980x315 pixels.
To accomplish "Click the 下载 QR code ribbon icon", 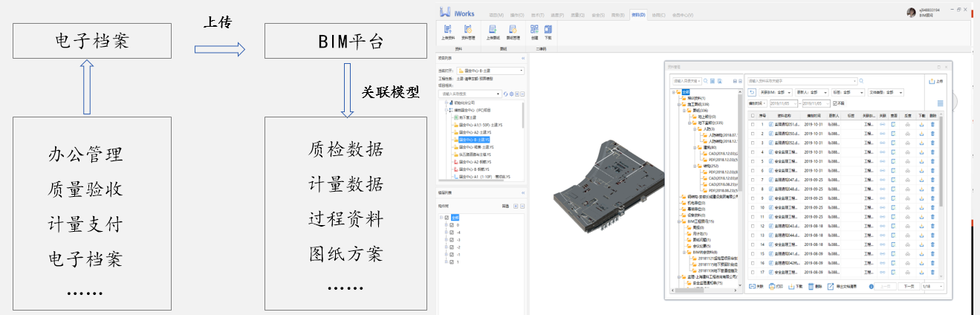I will [x=548, y=31].
